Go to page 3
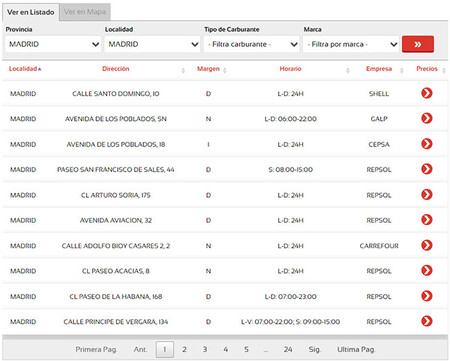The image size is (450, 361). (205, 349)
